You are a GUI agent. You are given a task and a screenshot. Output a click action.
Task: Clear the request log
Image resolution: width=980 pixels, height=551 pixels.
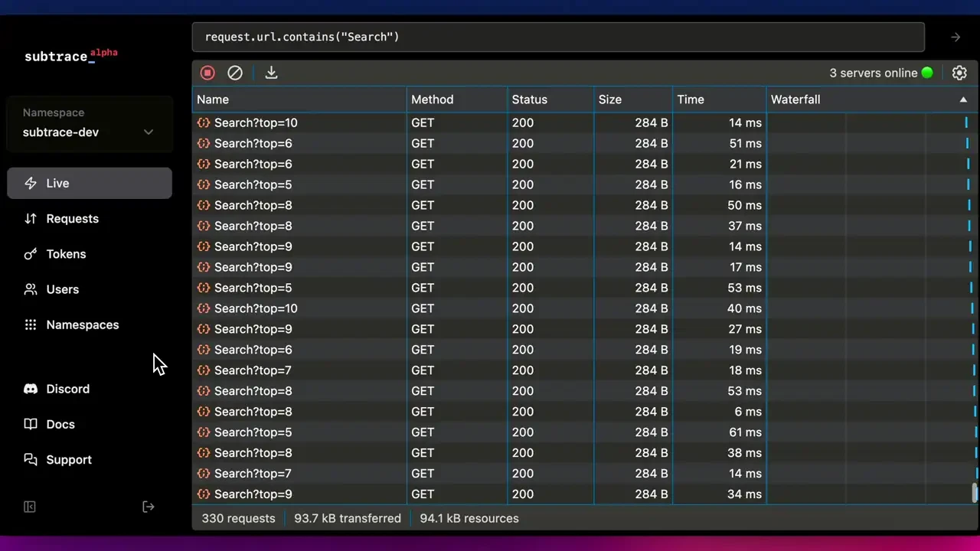235,73
